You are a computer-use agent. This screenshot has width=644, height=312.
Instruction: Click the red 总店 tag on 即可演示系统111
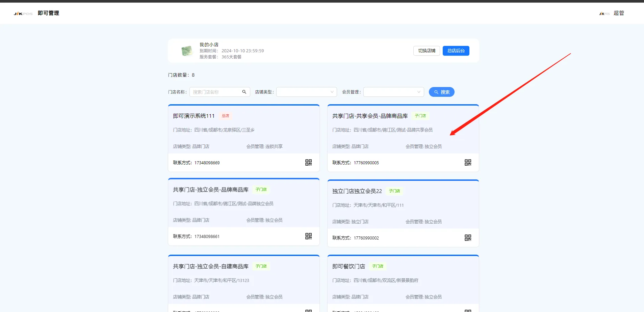point(225,116)
